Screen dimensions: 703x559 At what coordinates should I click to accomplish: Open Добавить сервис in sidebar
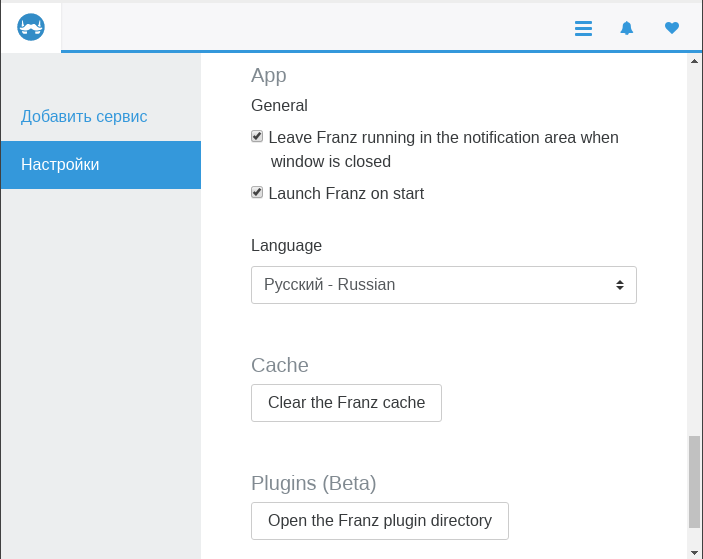click(84, 117)
